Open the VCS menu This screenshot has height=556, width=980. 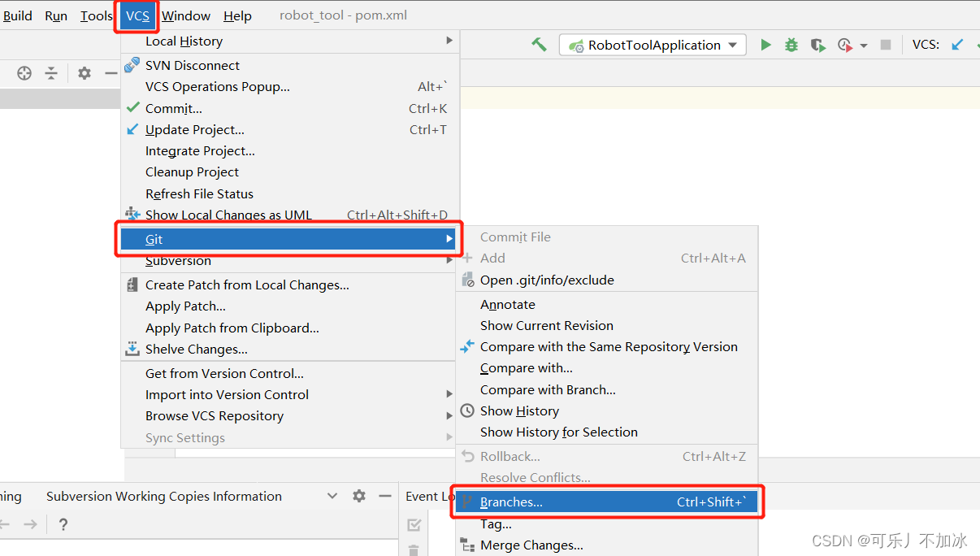pyautogui.click(x=137, y=15)
